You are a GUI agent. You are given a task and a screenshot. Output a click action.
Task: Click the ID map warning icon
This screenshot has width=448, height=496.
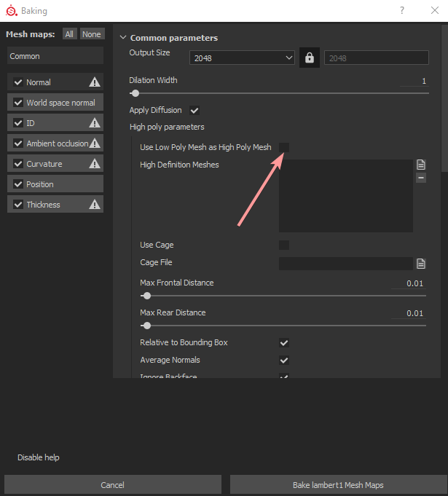(95, 123)
